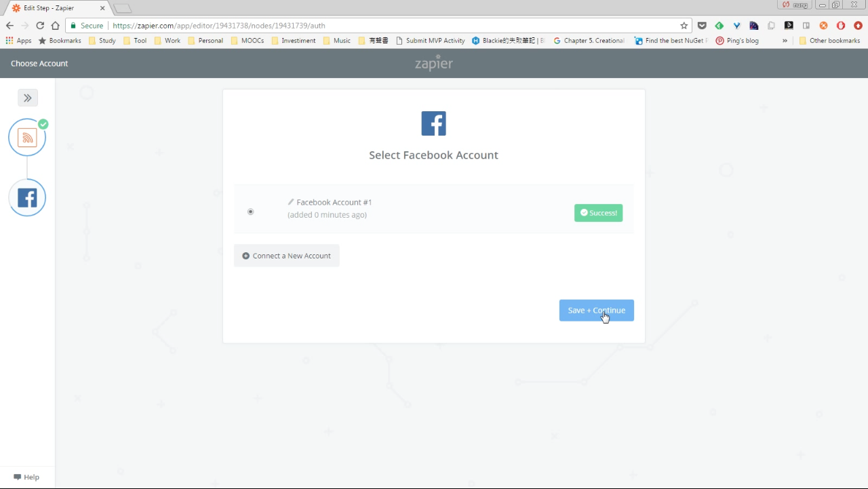Click the green diamond extension icon

(719, 26)
